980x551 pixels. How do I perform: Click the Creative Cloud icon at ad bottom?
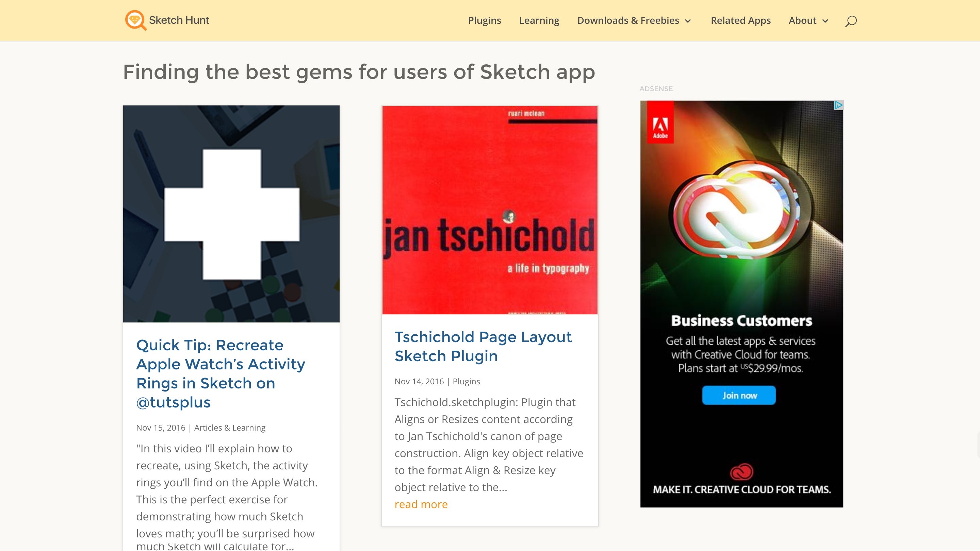[741, 472]
